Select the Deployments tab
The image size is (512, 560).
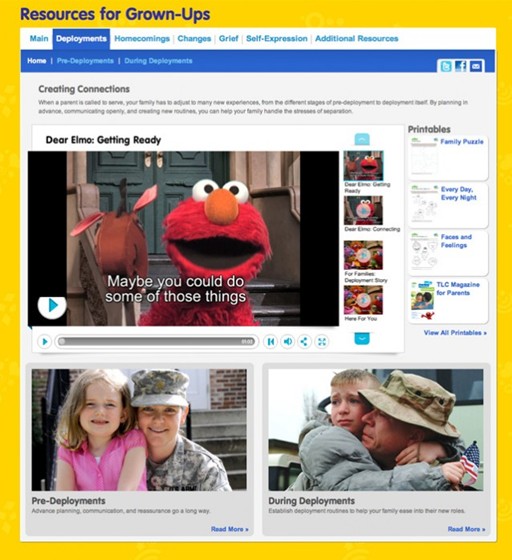coord(81,39)
